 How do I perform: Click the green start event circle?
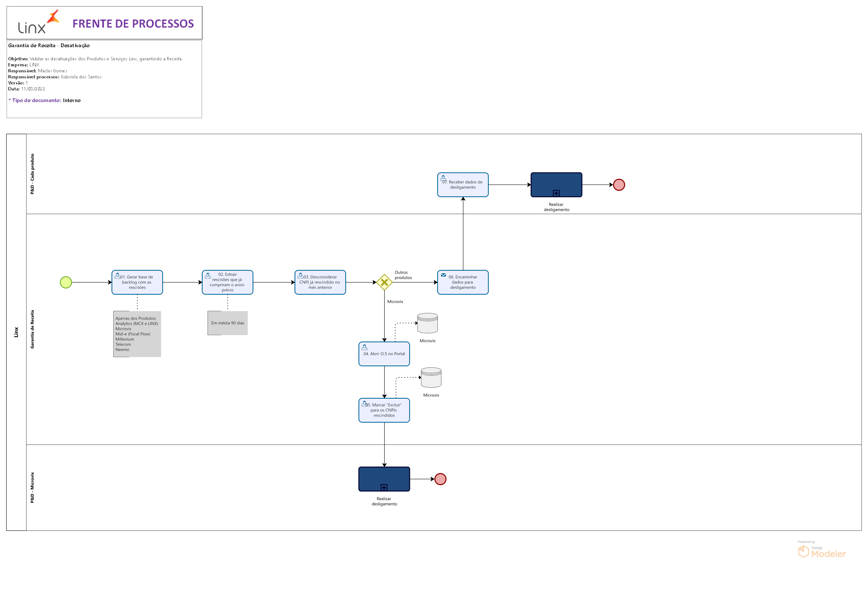[66, 282]
